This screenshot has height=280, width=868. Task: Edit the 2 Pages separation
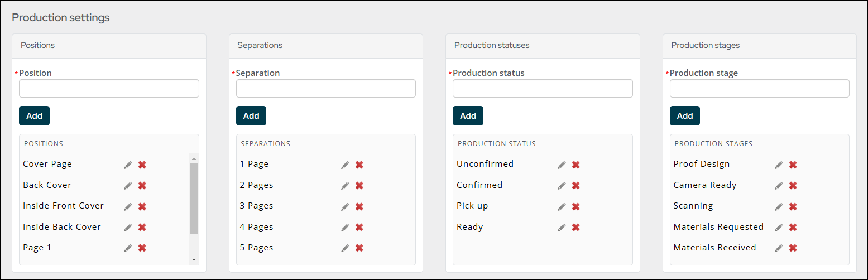point(346,185)
